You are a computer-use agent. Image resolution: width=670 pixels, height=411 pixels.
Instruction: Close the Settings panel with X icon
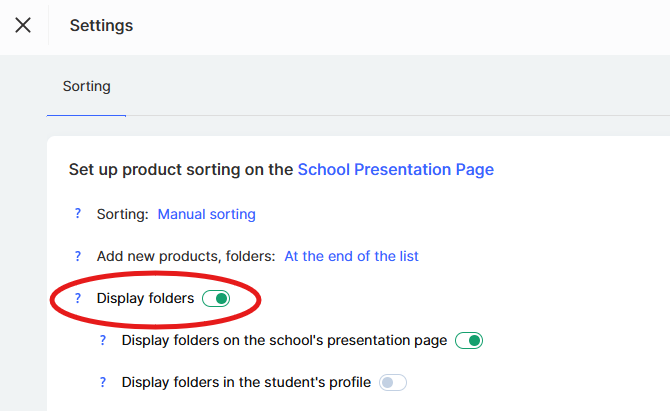tap(23, 25)
